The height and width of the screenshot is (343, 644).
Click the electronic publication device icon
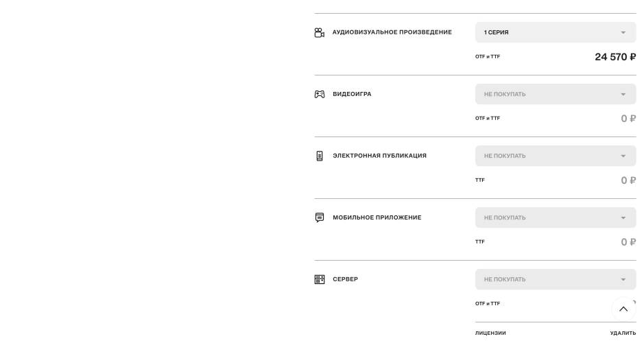point(320,156)
